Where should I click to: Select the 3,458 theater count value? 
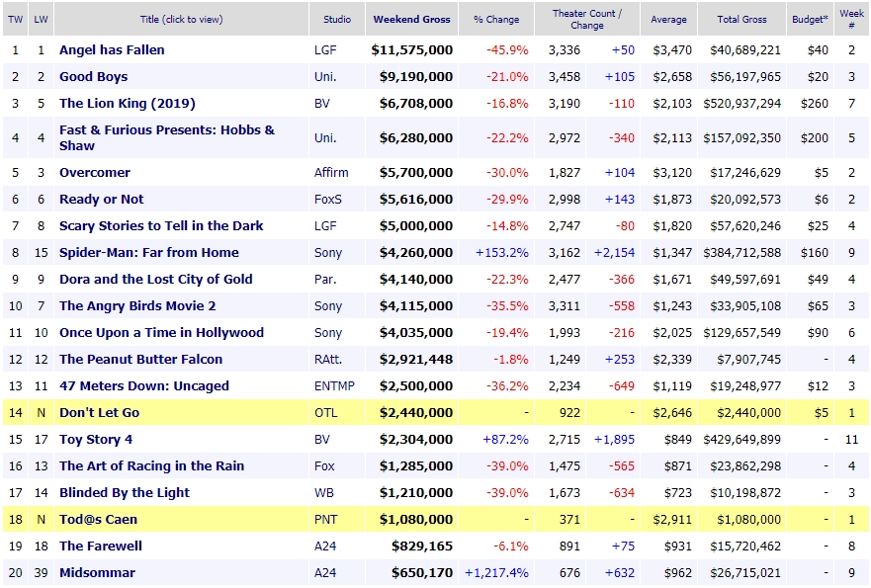(x=564, y=77)
